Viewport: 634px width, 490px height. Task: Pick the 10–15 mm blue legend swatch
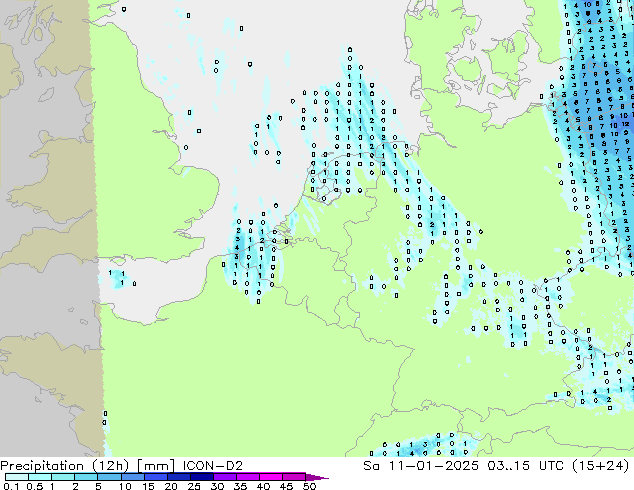[x=133, y=477]
